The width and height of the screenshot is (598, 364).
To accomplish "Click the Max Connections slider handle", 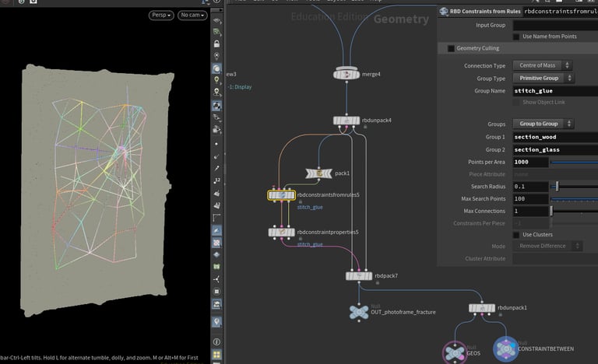I will pyautogui.click(x=551, y=211).
